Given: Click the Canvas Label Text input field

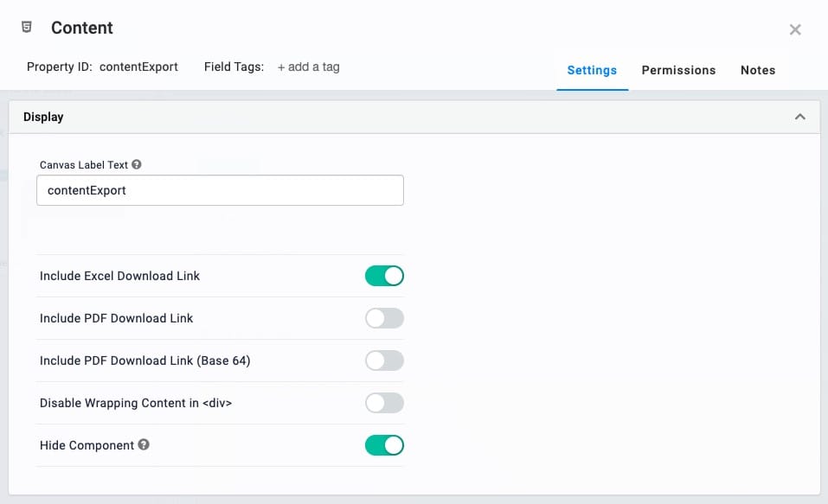Looking at the screenshot, I should coord(221,190).
